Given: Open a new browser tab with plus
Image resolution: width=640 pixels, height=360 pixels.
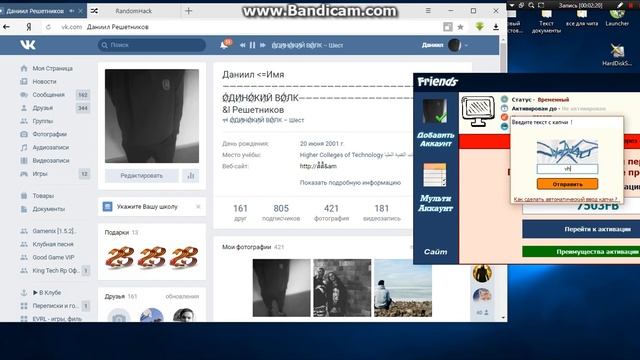Looking at the screenshot, I should coord(188,11).
